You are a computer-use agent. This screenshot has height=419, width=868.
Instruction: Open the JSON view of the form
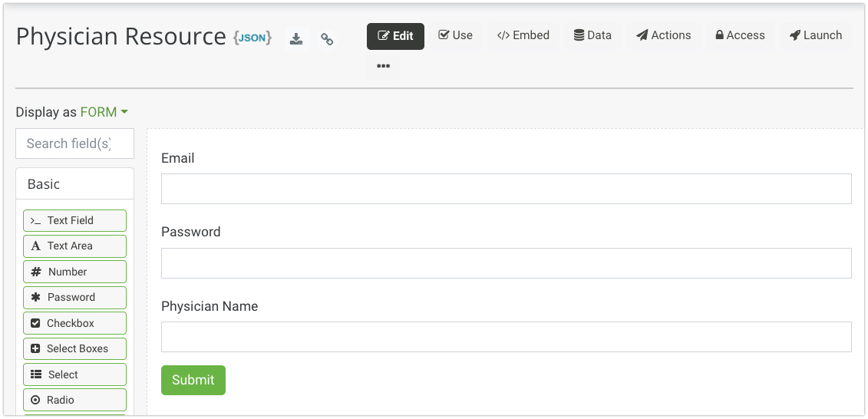click(252, 38)
